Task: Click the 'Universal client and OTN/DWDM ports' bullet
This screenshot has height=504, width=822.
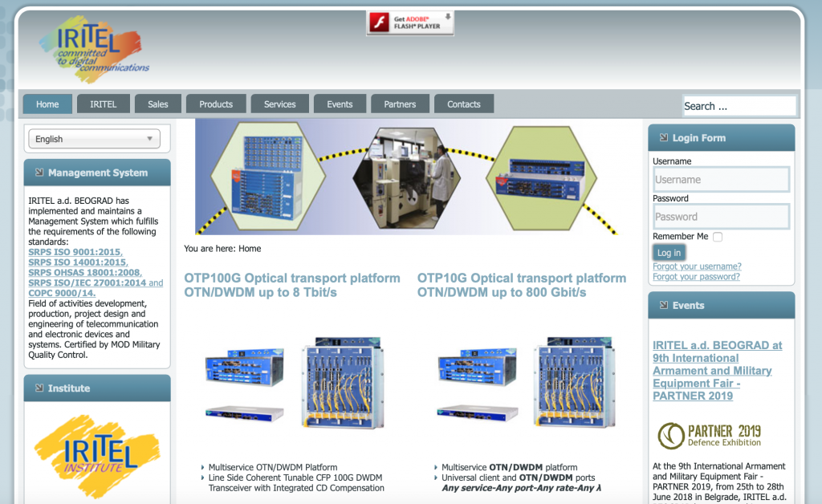Action: pyautogui.click(x=518, y=478)
